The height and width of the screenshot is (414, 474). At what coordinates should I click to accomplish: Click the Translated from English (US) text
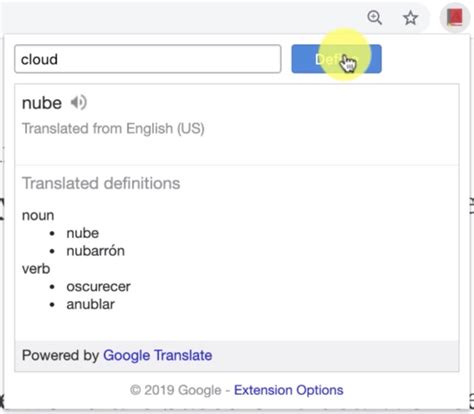point(113,129)
